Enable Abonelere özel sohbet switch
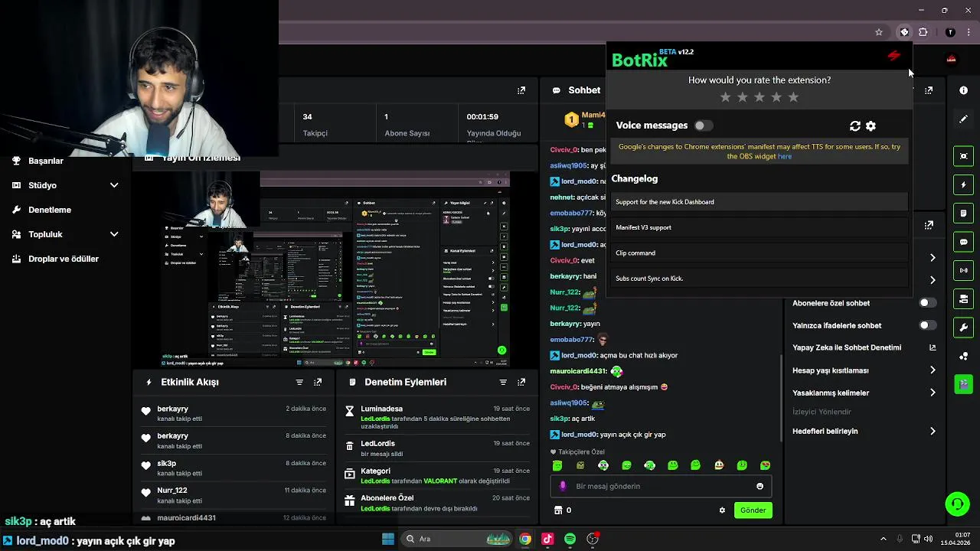Screen dimensions: 980x551 (x=927, y=303)
